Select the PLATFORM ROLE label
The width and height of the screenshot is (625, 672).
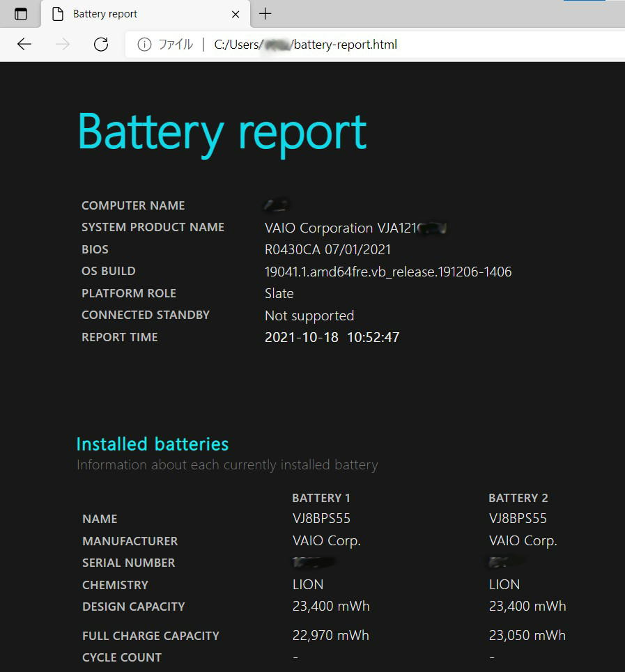point(129,293)
